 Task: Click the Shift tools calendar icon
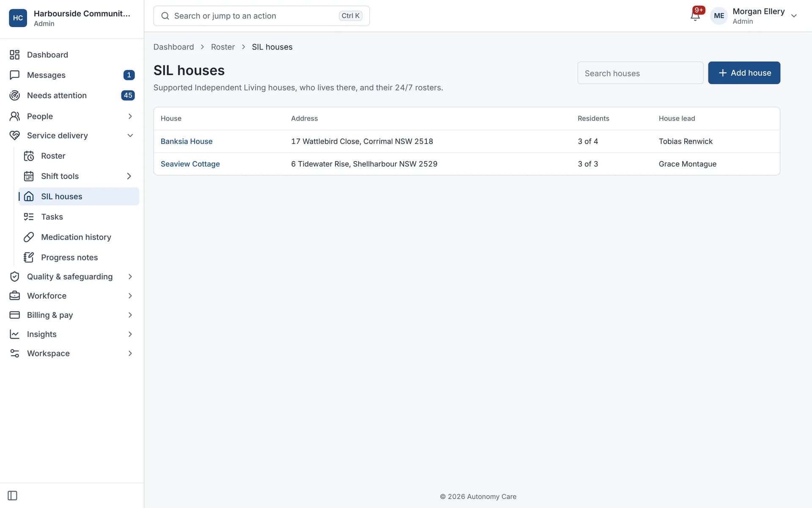29,176
